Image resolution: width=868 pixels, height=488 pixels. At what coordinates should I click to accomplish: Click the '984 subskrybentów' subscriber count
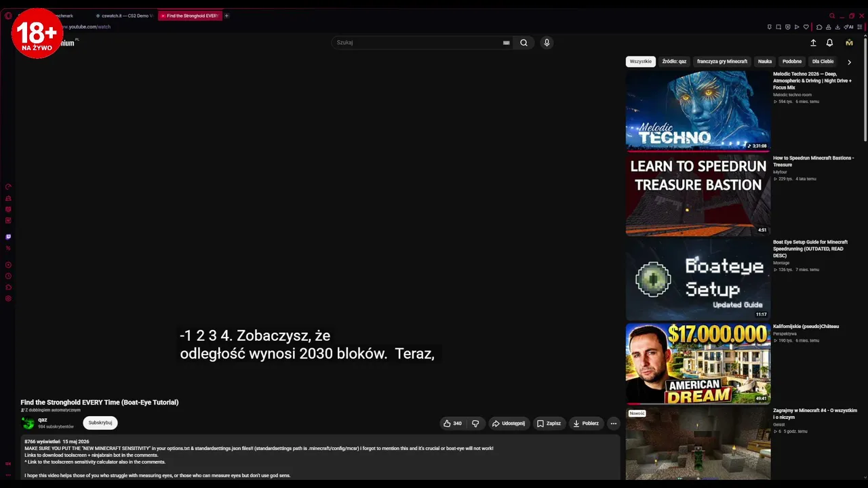click(x=56, y=427)
